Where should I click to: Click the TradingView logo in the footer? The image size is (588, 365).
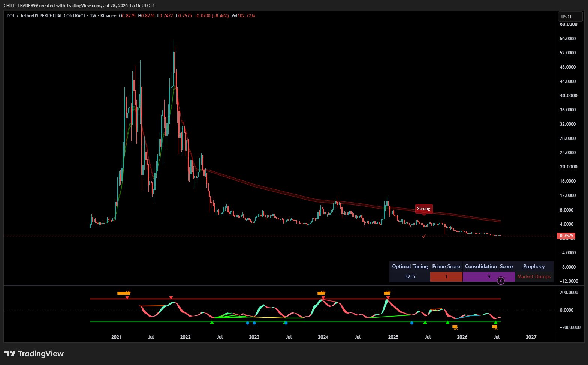[x=34, y=354]
